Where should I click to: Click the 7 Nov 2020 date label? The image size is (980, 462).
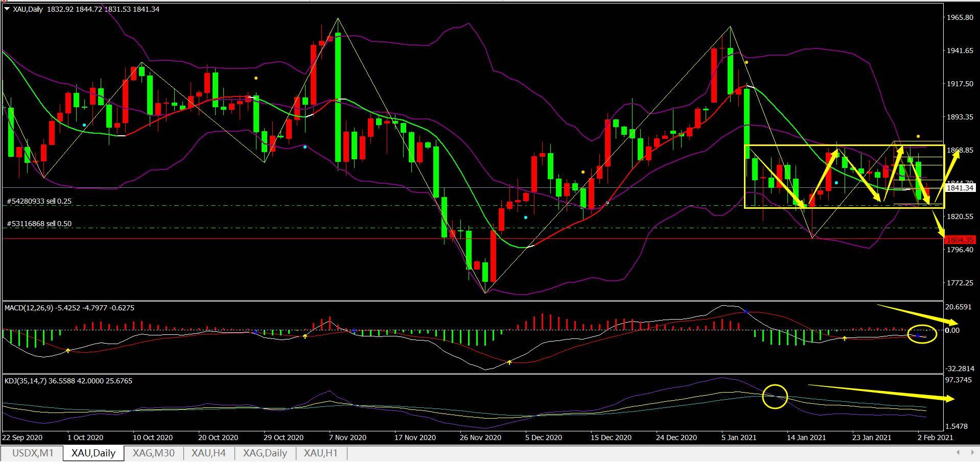point(348,437)
